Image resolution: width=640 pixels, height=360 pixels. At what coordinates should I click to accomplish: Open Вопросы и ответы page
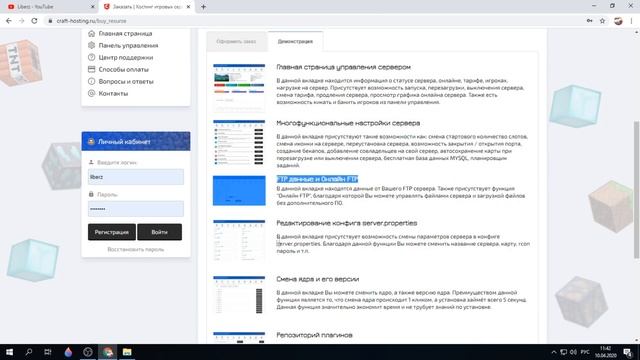[x=126, y=81]
